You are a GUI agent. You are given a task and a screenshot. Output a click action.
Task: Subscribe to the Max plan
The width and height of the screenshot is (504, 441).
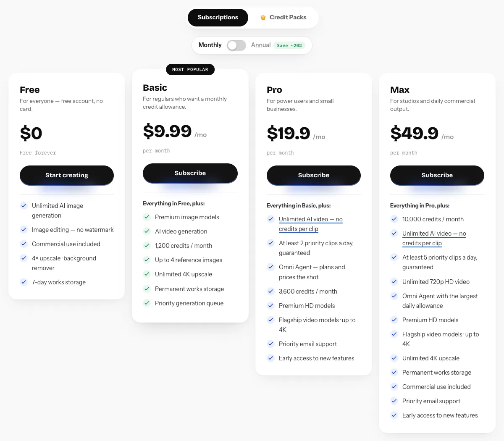pos(437,175)
